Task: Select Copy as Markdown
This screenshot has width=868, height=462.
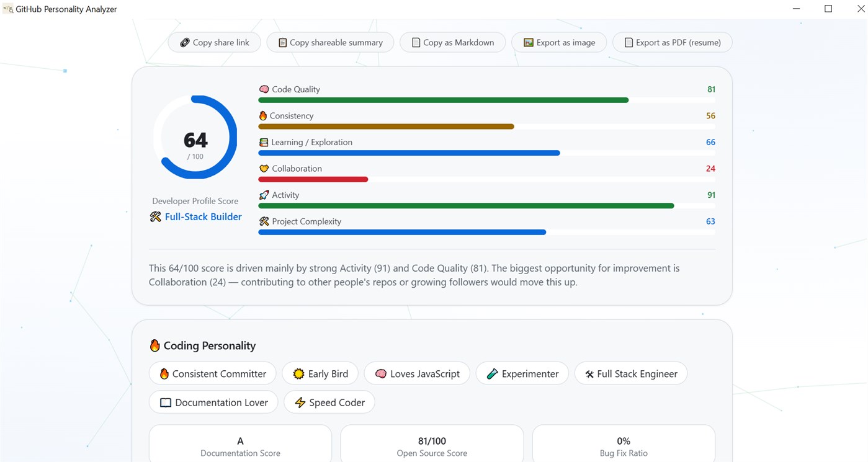Action: [x=453, y=42]
